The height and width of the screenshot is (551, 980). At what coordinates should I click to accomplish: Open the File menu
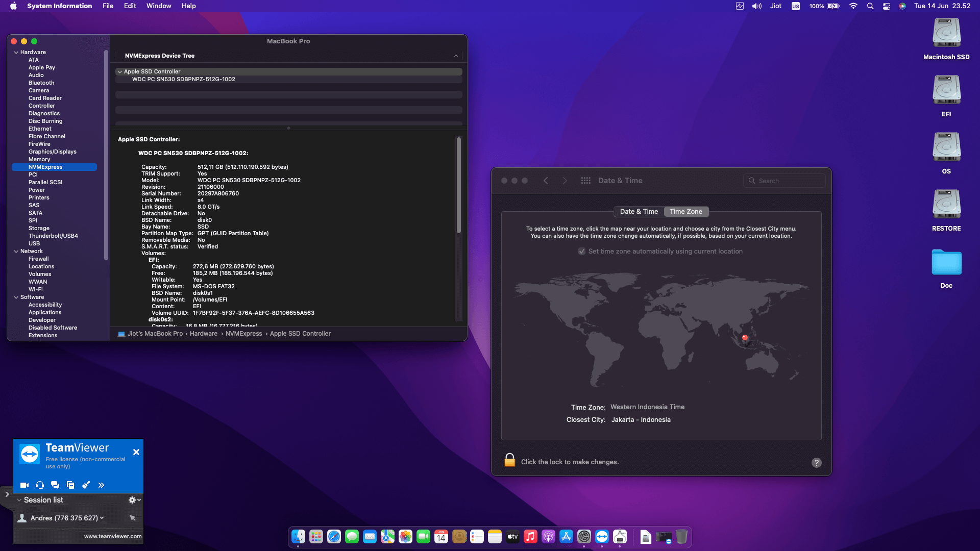(108, 6)
